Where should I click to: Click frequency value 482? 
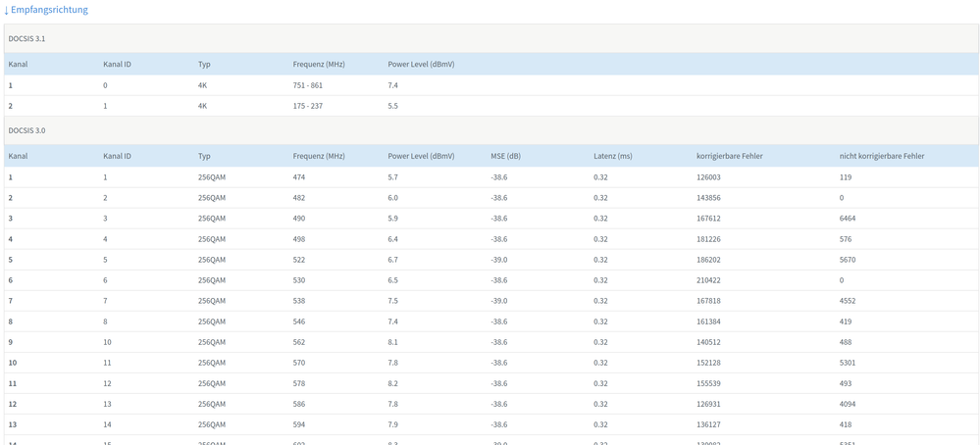click(x=299, y=198)
